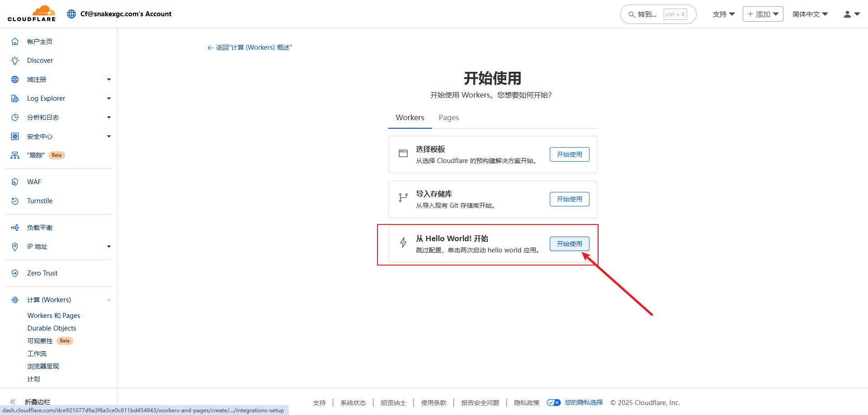Click the Cf@snakexgc.com's Account name
The image size is (868, 415).
tap(126, 14)
